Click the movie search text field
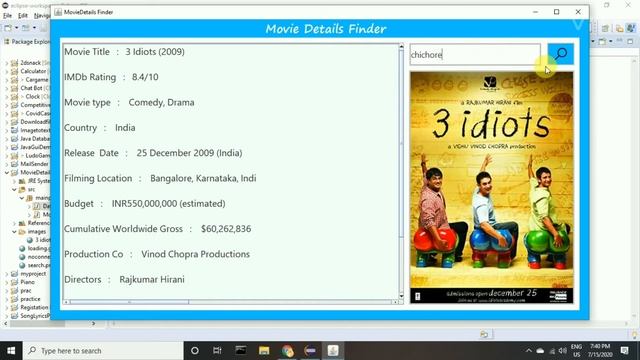 click(x=475, y=54)
